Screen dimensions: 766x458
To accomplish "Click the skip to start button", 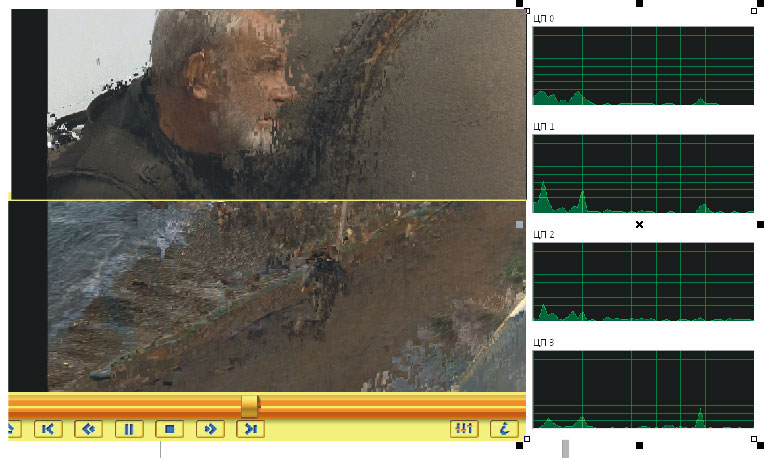I will 49,429.
